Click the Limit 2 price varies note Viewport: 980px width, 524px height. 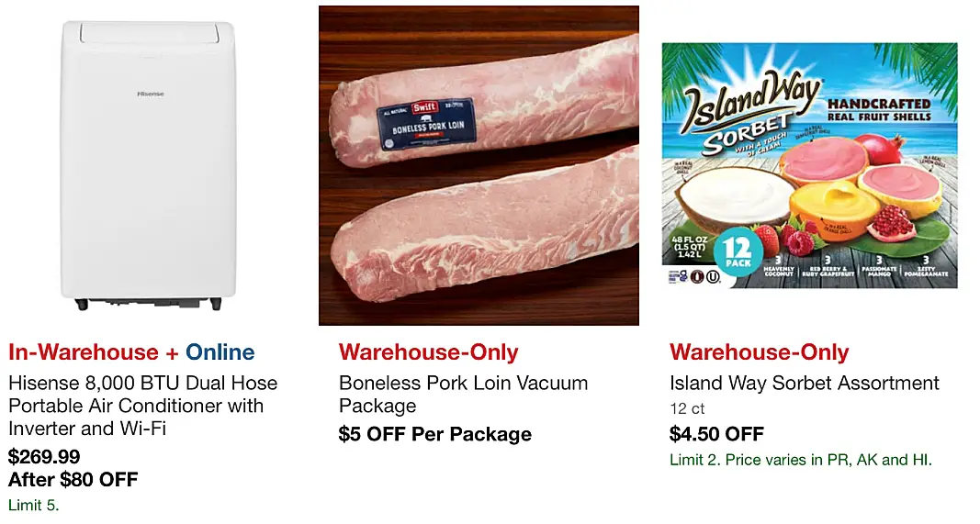pos(801,461)
